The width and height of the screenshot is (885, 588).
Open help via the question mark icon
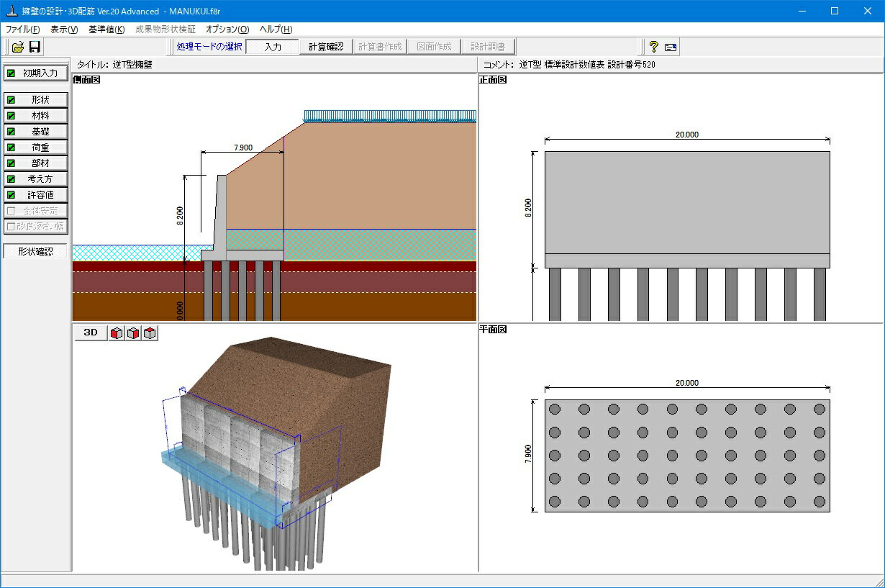(x=653, y=47)
